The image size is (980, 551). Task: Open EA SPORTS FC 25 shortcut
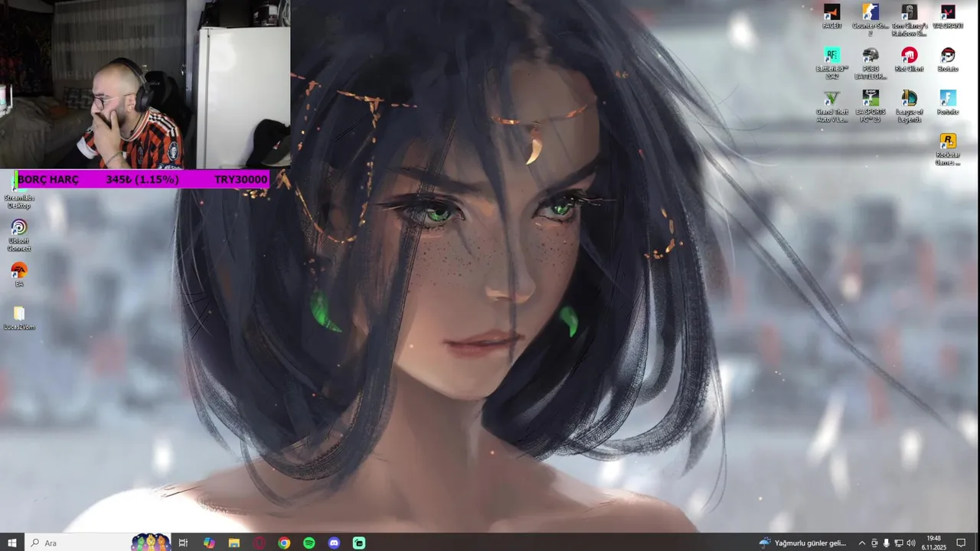[x=871, y=106]
